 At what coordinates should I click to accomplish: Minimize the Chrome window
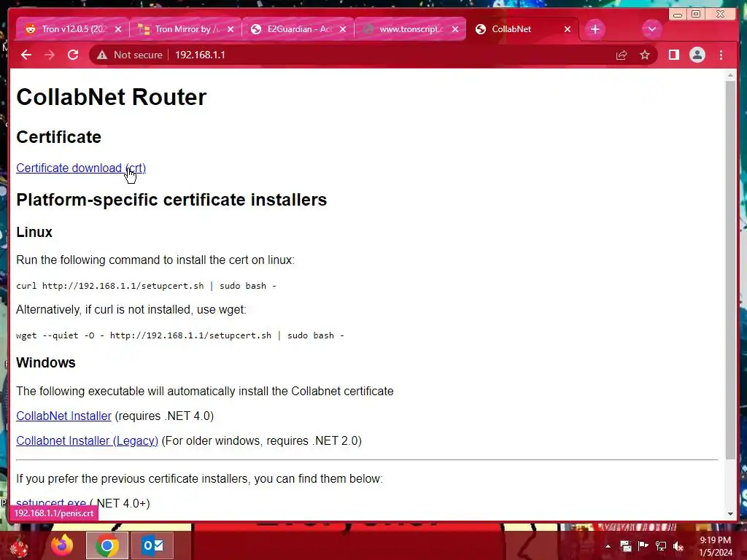pos(678,14)
